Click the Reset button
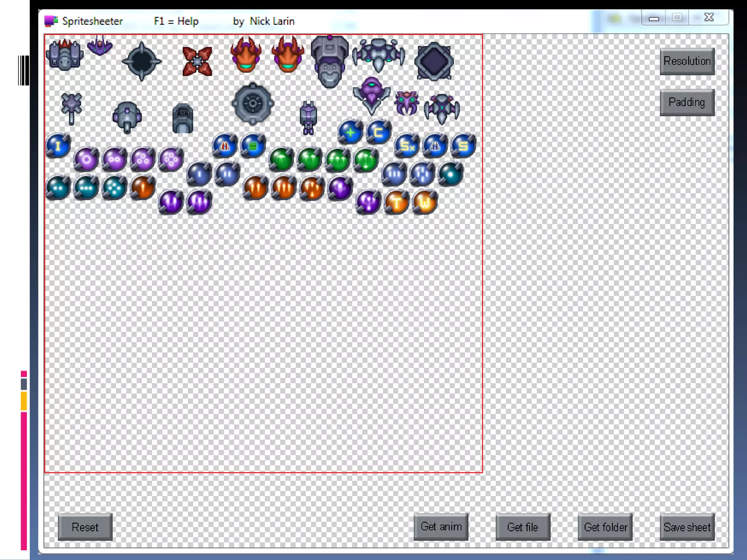 pyautogui.click(x=85, y=527)
